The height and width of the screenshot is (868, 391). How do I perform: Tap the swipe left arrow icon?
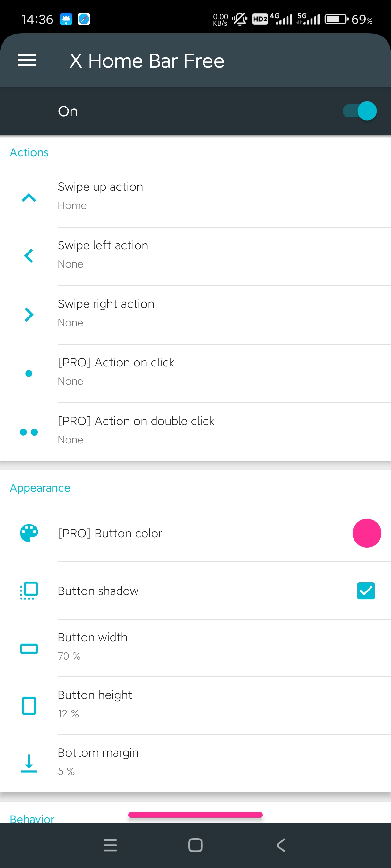point(29,256)
